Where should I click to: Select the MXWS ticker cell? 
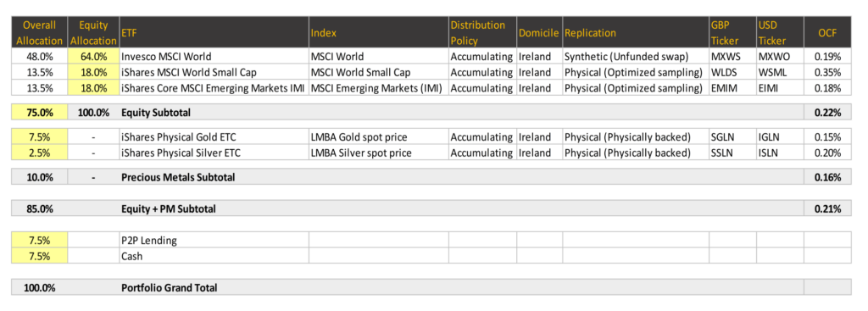click(x=732, y=56)
